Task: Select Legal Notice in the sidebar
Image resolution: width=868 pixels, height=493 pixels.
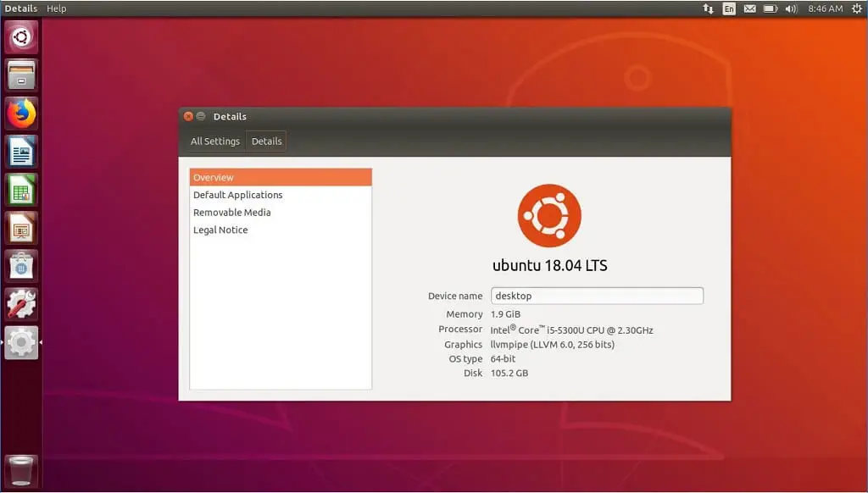Action: (281, 230)
